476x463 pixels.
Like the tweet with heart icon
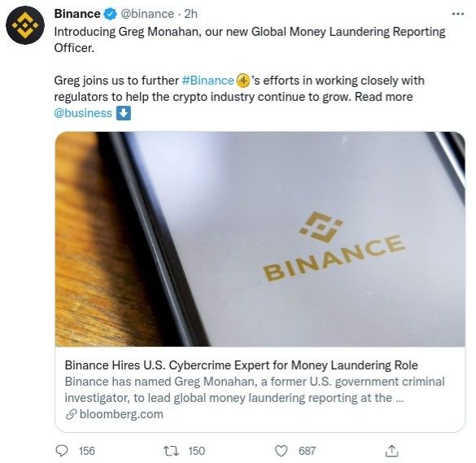tap(281, 451)
